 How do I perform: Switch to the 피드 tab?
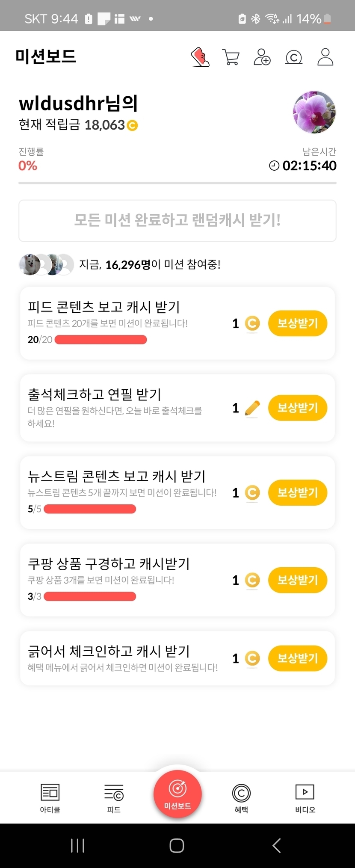[x=114, y=797]
